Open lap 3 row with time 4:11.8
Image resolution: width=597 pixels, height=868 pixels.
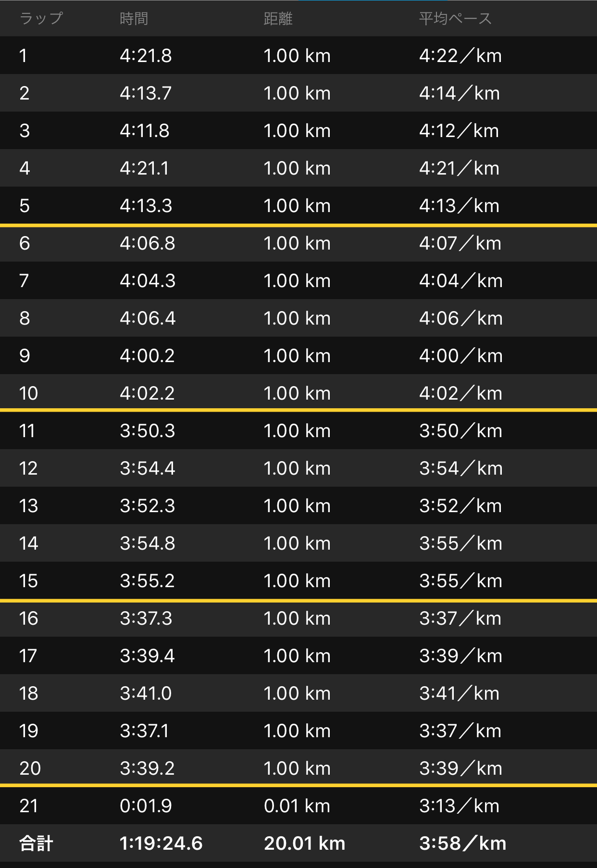coord(298,130)
